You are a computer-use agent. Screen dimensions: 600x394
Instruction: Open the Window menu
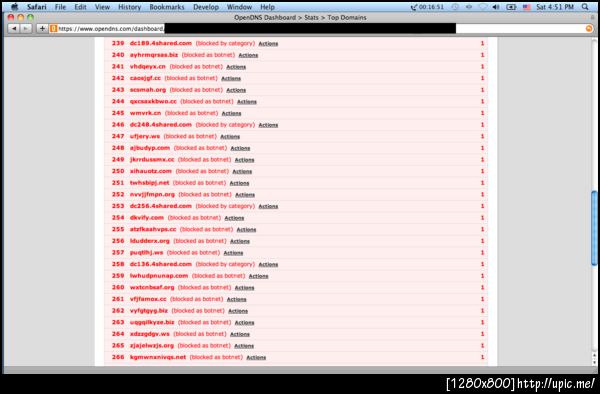(x=240, y=7)
